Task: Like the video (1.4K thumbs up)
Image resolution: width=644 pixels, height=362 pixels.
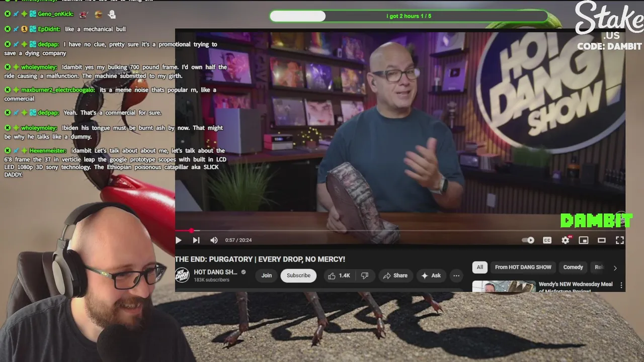Action: [x=339, y=276]
